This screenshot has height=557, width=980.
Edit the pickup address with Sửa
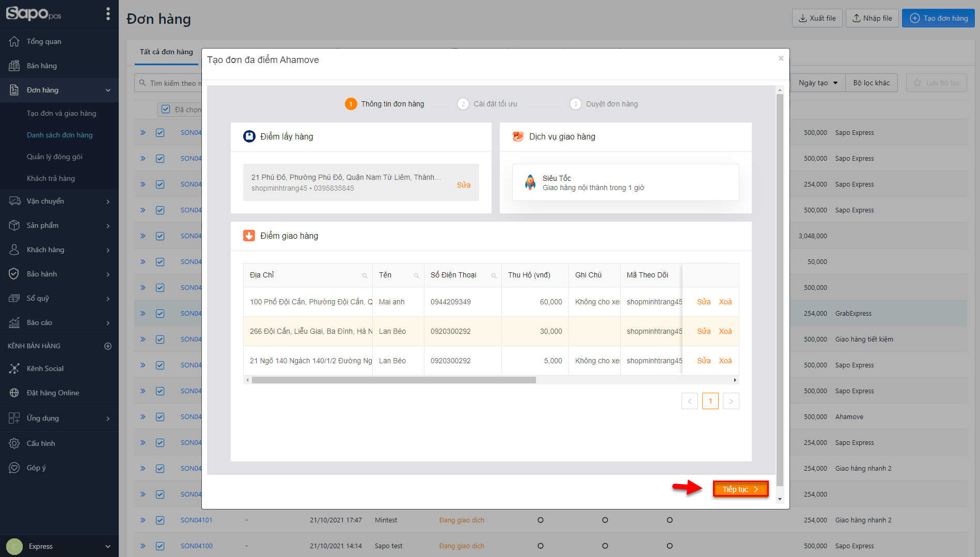click(x=464, y=185)
